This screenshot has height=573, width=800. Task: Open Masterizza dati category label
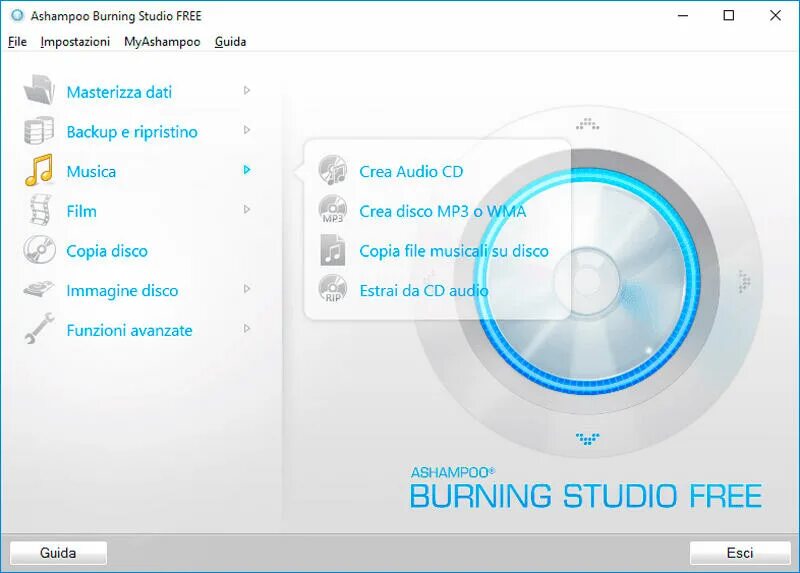pos(119,92)
